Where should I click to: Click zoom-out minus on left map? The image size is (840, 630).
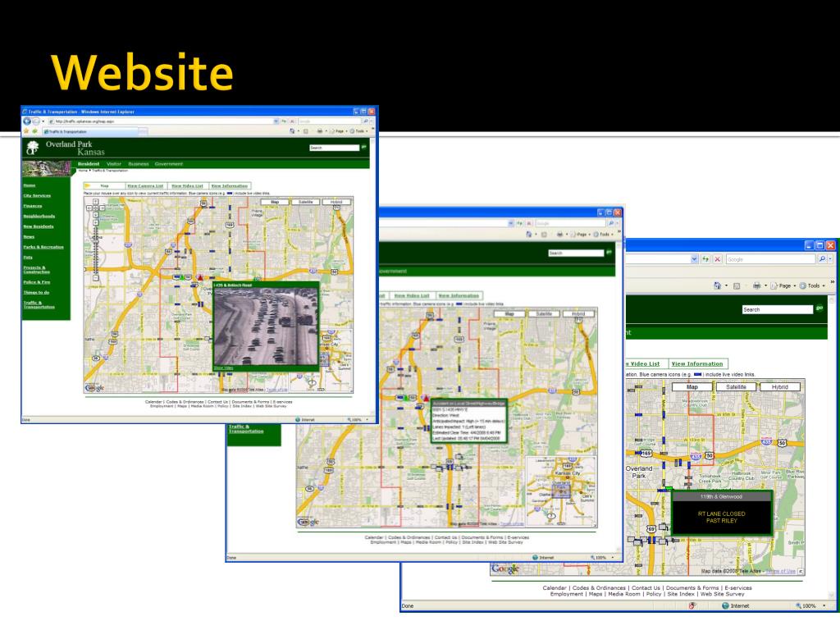(x=96, y=278)
